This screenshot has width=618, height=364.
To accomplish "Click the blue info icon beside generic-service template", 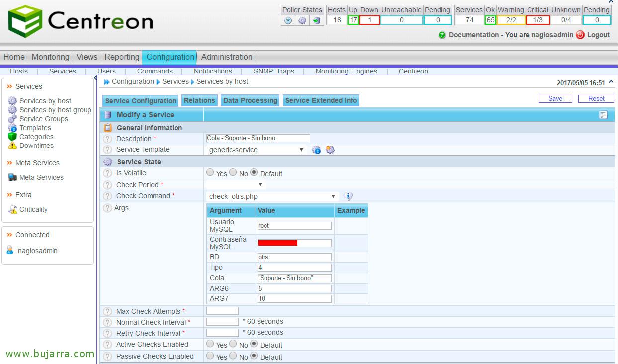I will coord(316,149).
